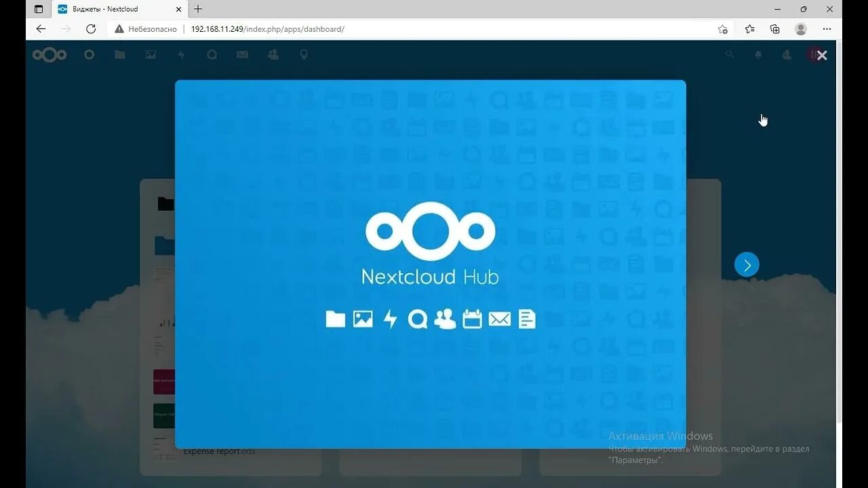Open the browser profile avatar
The height and width of the screenshot is (488, 868).
801,29
